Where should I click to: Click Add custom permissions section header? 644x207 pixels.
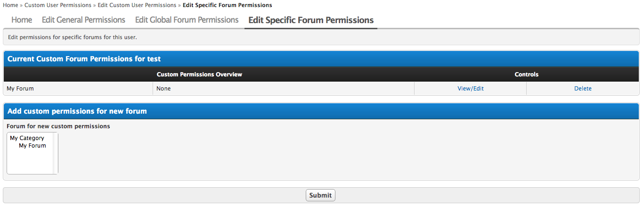[77, 111]
